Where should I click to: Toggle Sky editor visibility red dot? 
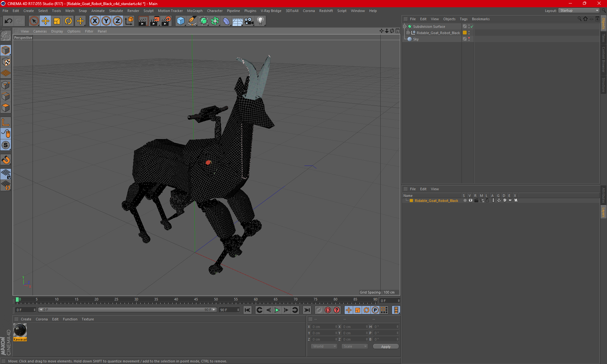[469, 38]
